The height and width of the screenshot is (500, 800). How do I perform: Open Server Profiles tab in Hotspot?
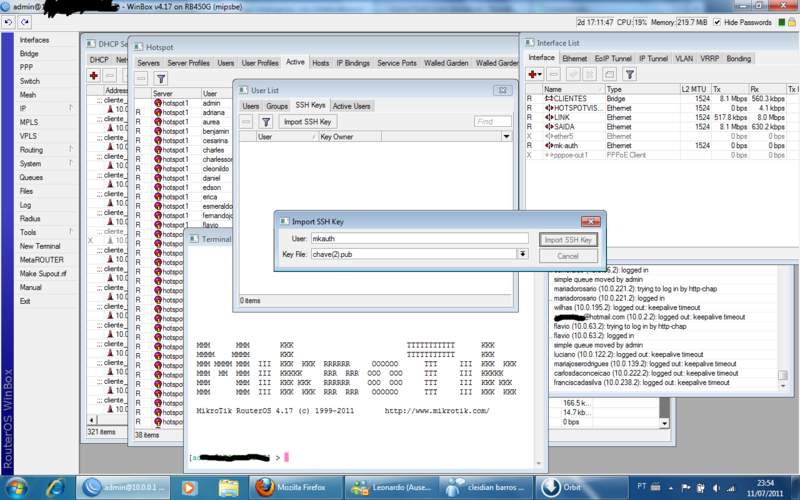[188, 63]
